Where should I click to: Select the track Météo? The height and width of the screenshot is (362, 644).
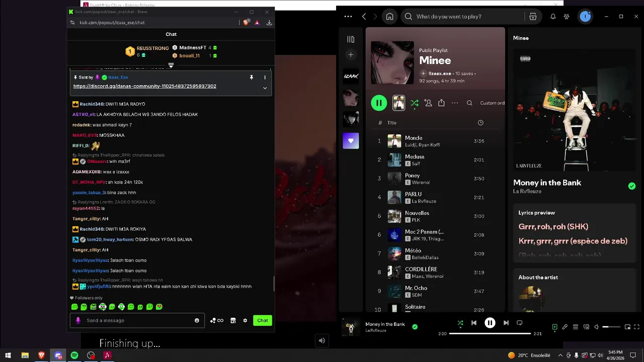[436, 253]
